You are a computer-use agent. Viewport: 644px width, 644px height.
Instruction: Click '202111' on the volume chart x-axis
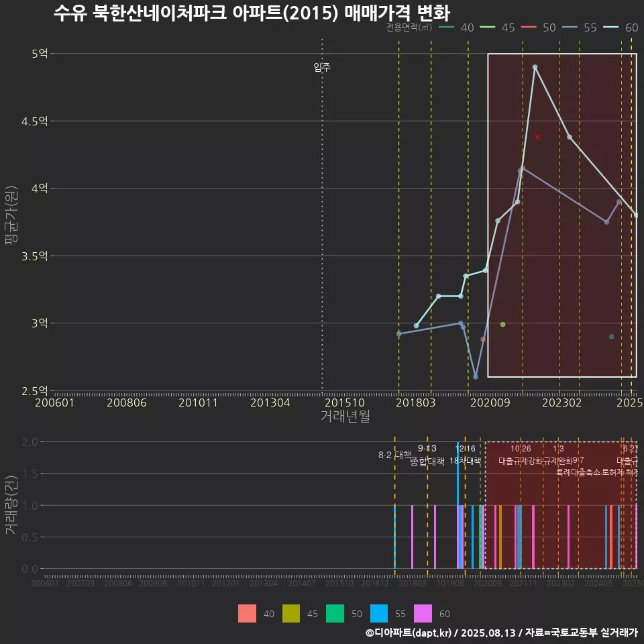(523, 583)
